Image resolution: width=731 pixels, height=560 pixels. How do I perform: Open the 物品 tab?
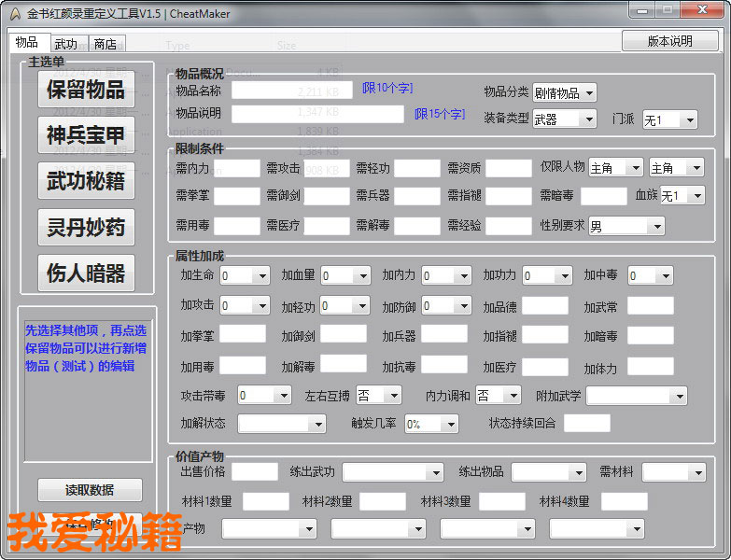[x=27, y=43]
